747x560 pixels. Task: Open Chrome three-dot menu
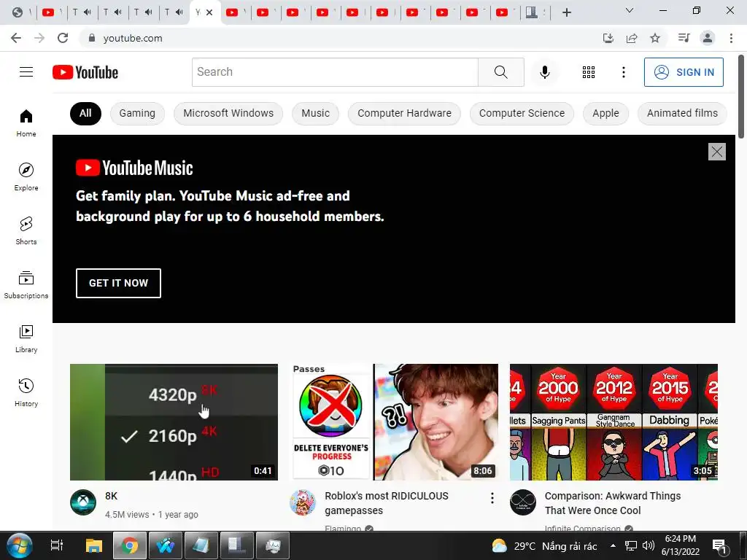[731, 38]
